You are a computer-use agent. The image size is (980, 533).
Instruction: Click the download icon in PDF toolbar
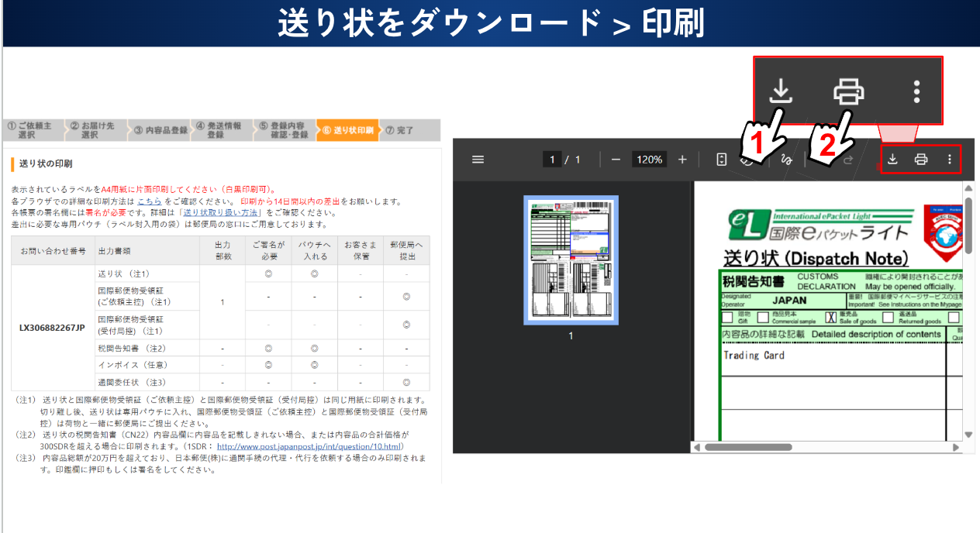point(892,160)
